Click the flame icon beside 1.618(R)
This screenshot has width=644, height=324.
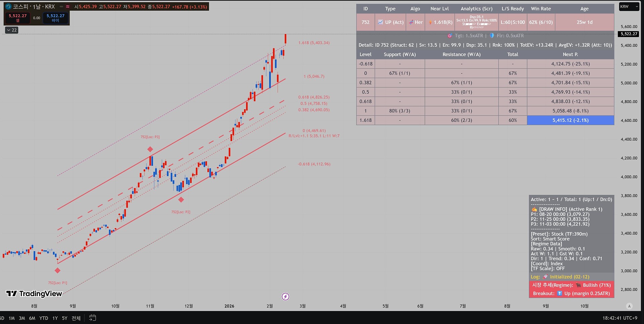pyautogui.click(x=430, y=22)
